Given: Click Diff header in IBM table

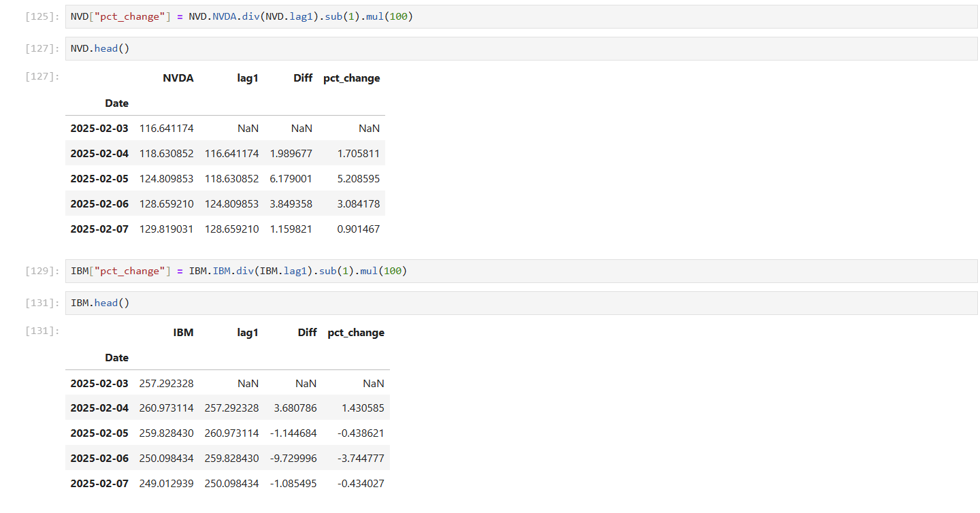Looking at the screenshot, I should [x=307, y=333].
